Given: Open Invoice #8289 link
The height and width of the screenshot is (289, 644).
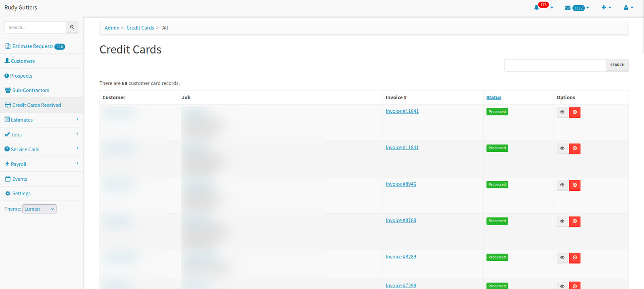Looking at the screenshot, I should click(401, 257).
